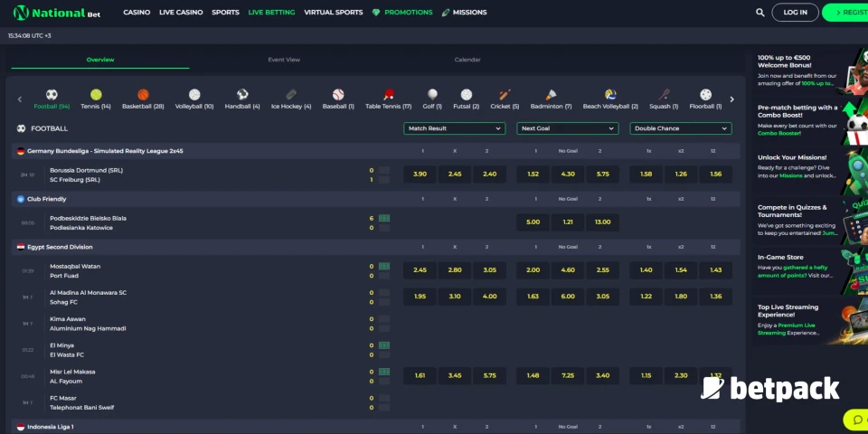The width and height of the screenshot is (868, 434).
Task: Click the search magnifier icon
Action: [759, 13]
